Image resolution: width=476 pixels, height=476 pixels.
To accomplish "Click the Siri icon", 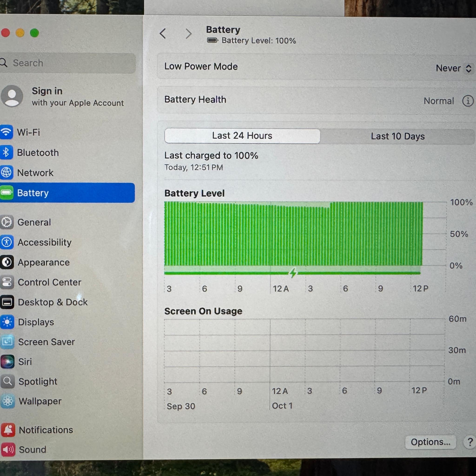I will pyautogui.click(x=8, y=361).
